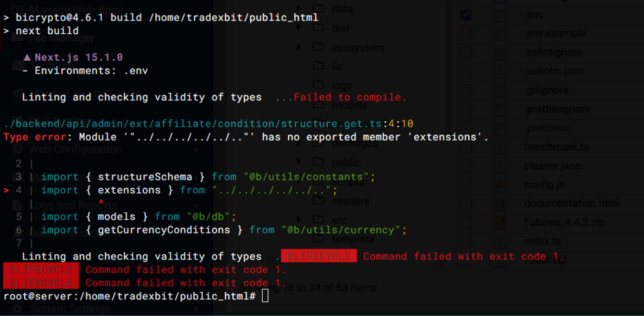
Task: Click the File Manager sidebar icon
Action: pyautogui.click(x=17, y=38)
